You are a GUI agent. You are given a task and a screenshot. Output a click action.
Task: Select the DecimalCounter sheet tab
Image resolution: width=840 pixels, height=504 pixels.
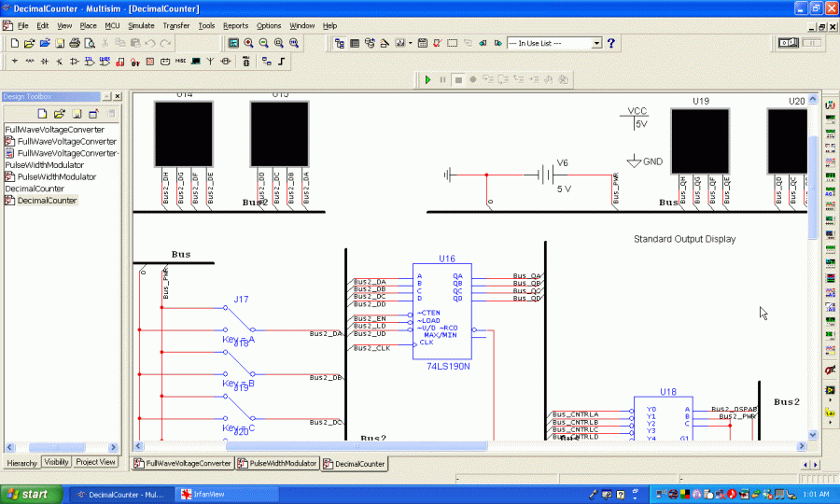(x=354, y=464)
